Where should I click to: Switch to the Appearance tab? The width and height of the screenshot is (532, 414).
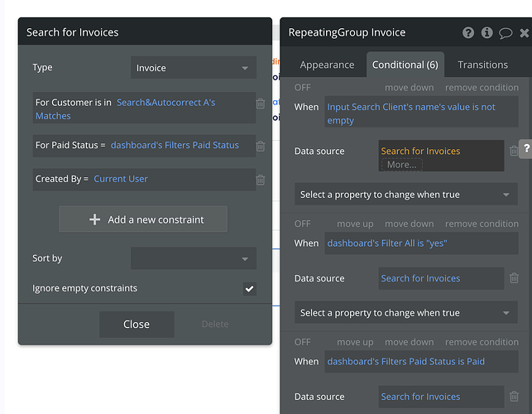coord(327,65)
